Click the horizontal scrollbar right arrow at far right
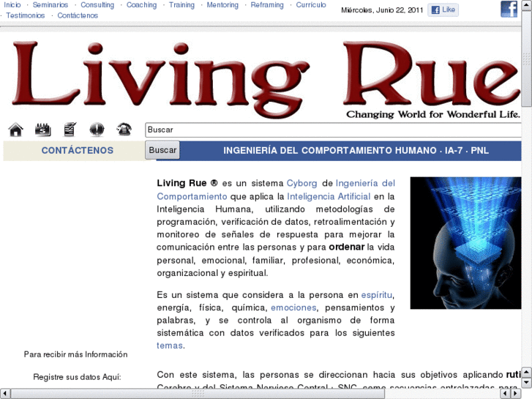Screen dimensions: 532x399 (x=516, y=394)
